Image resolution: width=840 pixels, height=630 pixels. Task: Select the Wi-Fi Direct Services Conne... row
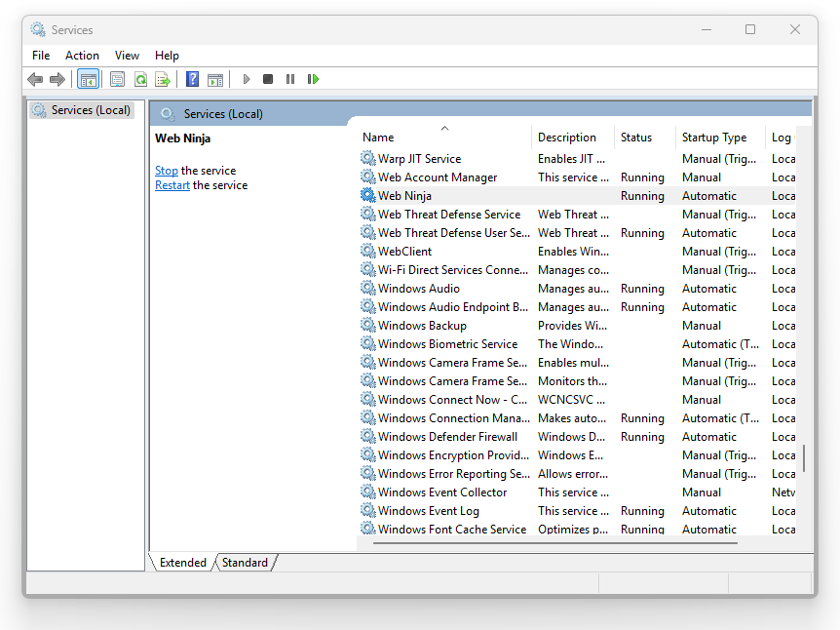coord(578,270)
